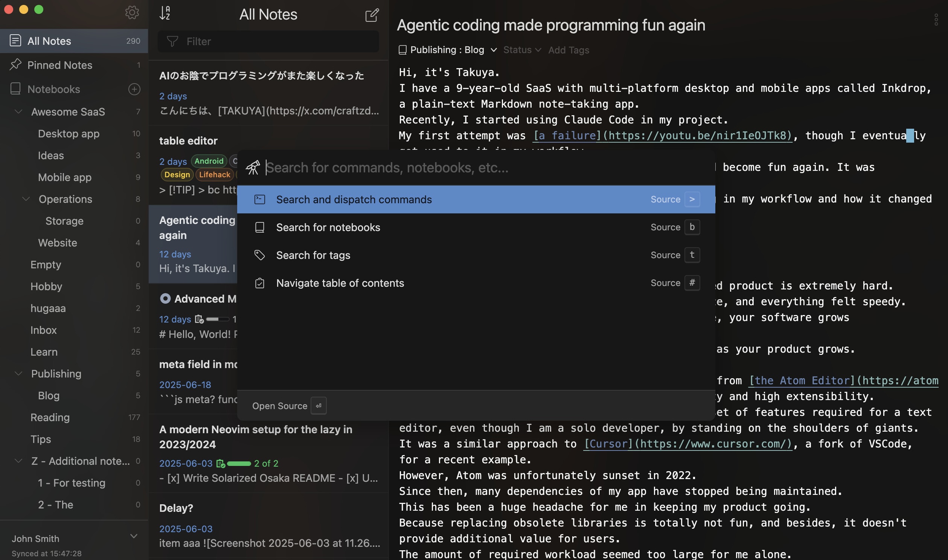
Task: Collapse the Operations notebook tree
Action: tap(26, 199)
